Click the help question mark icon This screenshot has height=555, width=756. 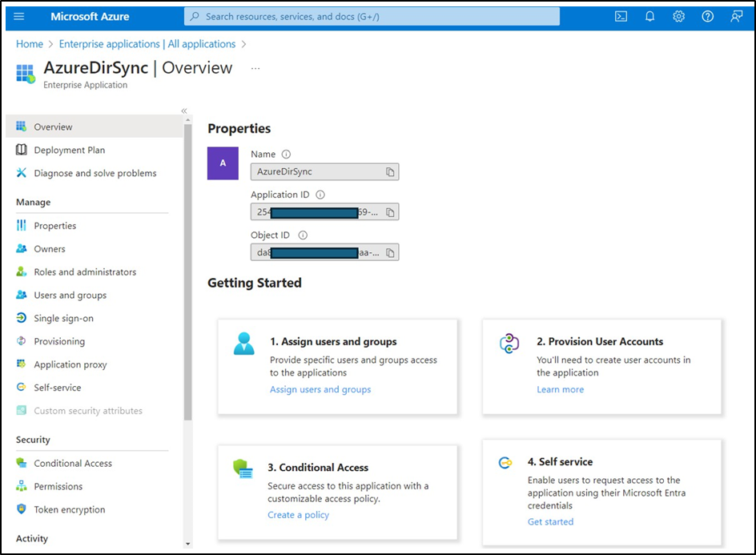(707, 17)
